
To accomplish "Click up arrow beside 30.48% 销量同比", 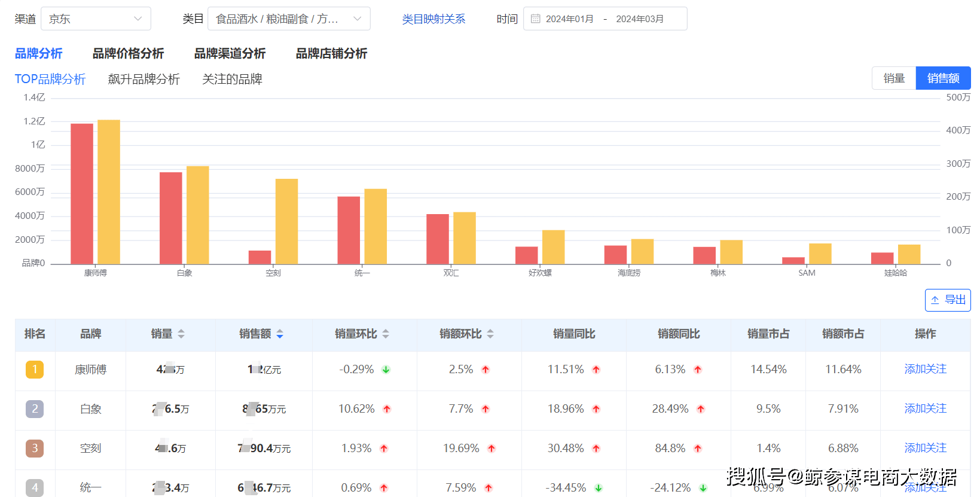I will click(596, 449).
